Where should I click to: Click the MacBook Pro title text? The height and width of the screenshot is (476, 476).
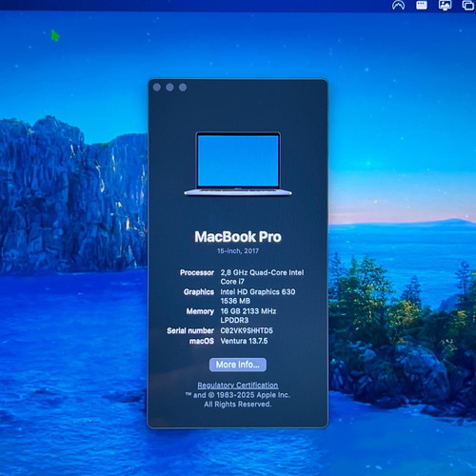(x=238, y=237)
